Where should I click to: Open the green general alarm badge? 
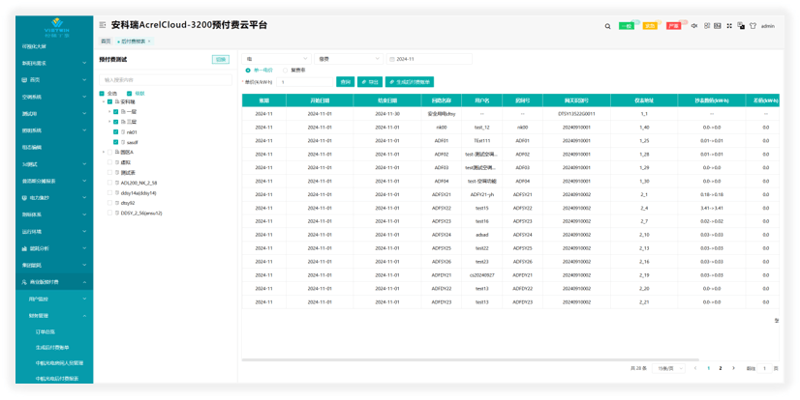point(626,26)
